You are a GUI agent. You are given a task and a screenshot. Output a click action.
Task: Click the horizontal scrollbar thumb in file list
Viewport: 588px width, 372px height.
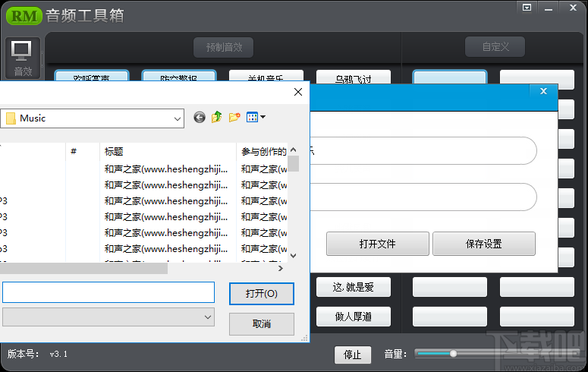(83, 269)
